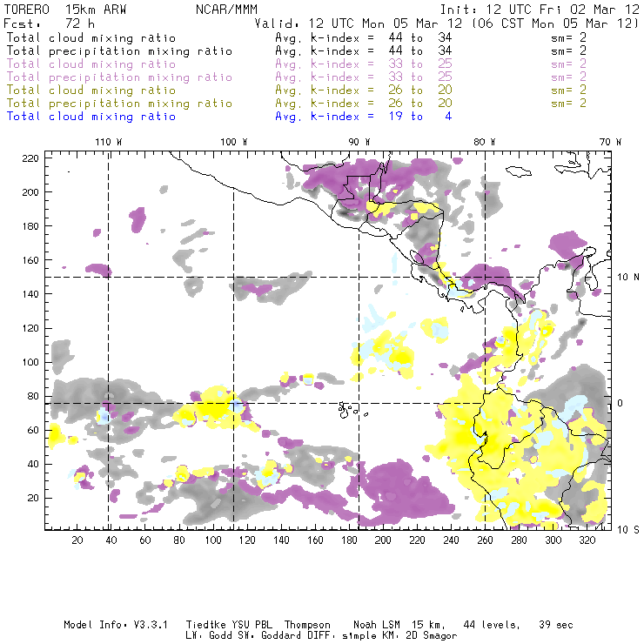Viewport: 644px width, 644px height.
Task: Click the "70 W" longitude label
Action: click(610, 142)
